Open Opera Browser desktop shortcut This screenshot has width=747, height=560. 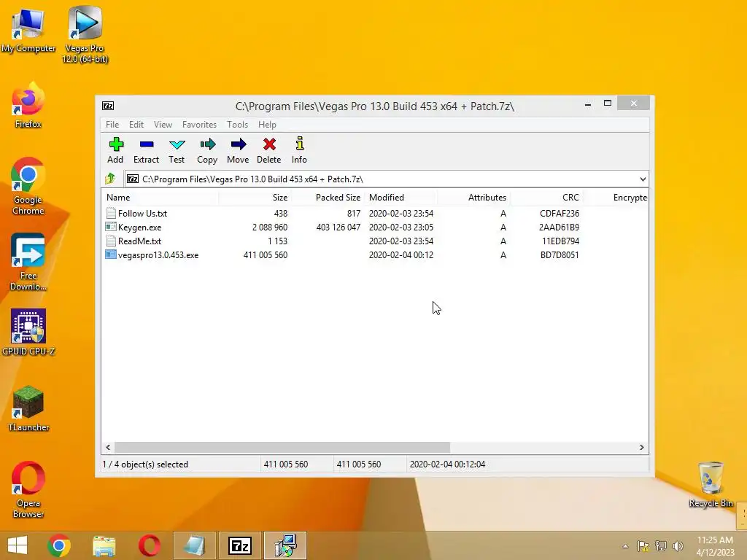tap(28, 489)
